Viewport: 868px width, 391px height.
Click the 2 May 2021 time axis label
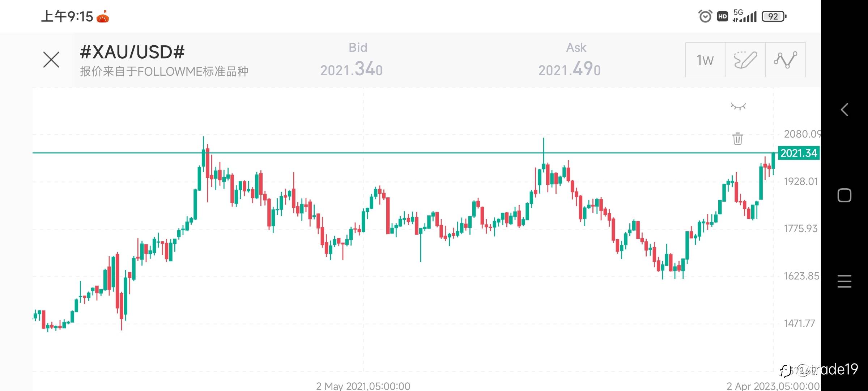pyautogui.click(x=363, y=386)
